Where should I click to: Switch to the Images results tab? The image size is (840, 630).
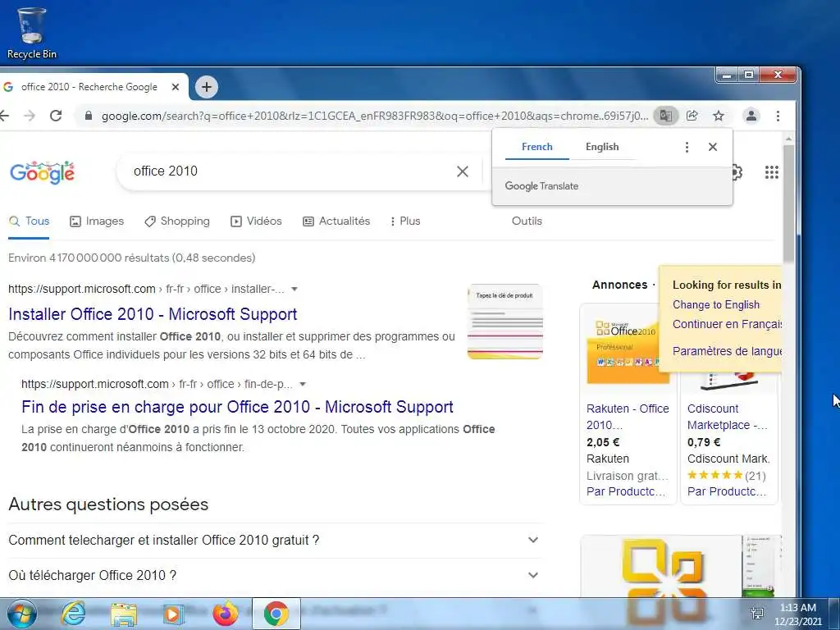coord(97,221)
